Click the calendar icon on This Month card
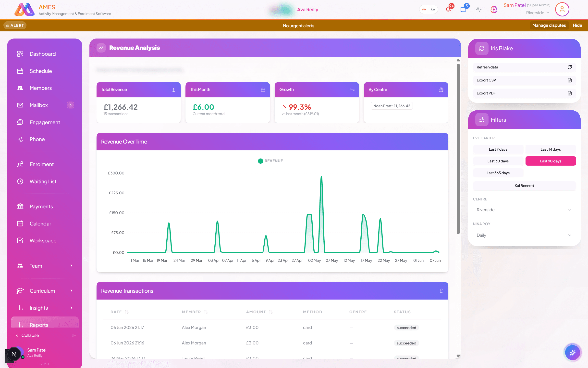 click(x=263, y=90)
